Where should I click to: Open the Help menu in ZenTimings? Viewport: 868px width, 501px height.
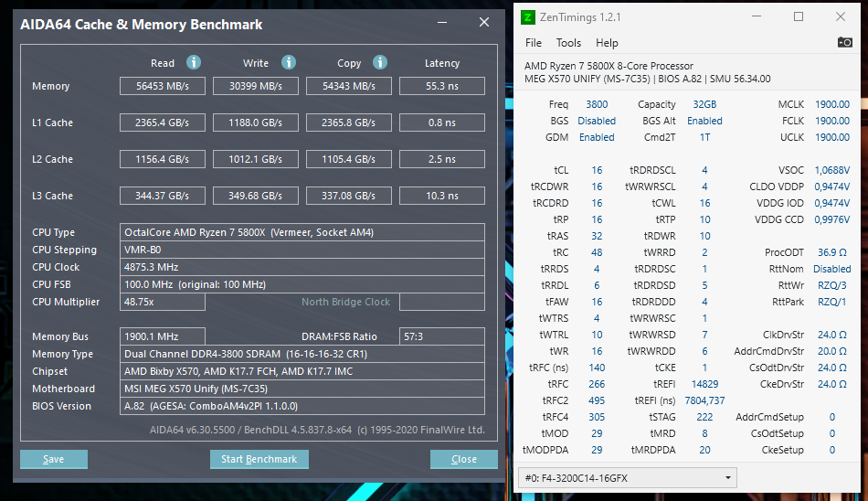click(607, 43)
